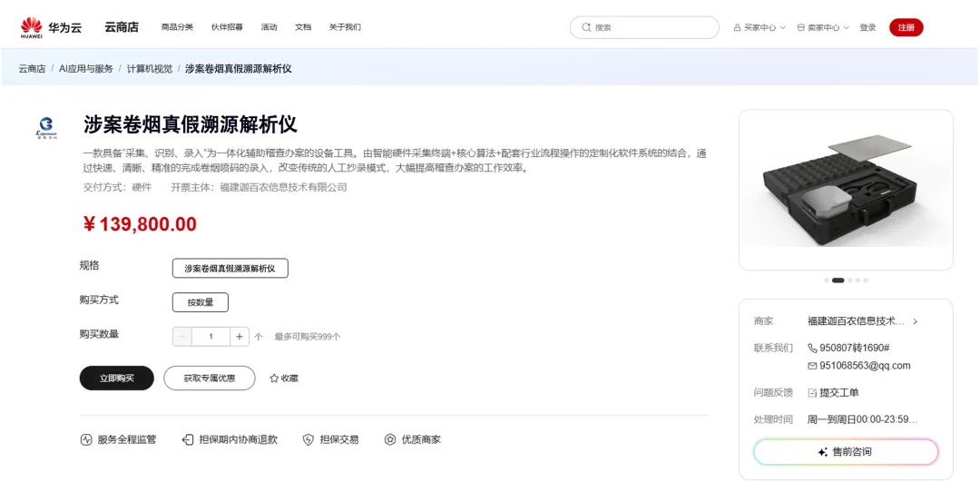Image resolution: width=980 pixels, height=492 pixels.
Task: Click the 最多可购买999个 hint text
Action: (308, 337)
